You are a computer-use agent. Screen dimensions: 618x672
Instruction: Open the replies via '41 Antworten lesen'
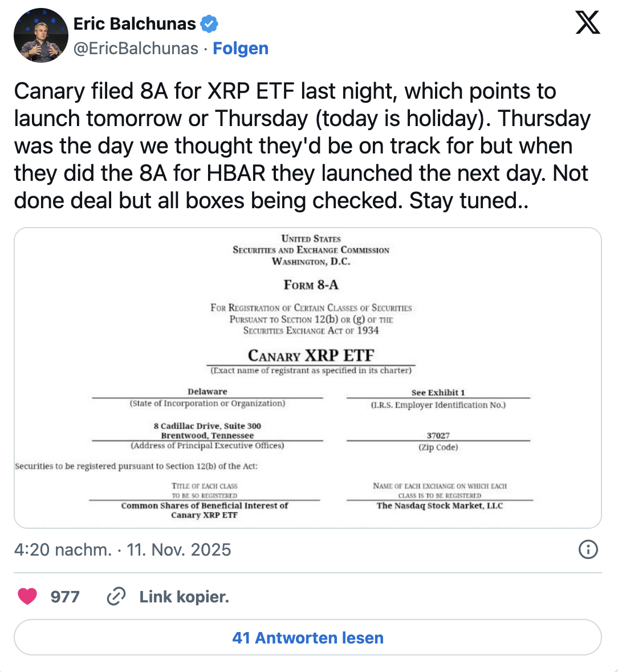308,638
